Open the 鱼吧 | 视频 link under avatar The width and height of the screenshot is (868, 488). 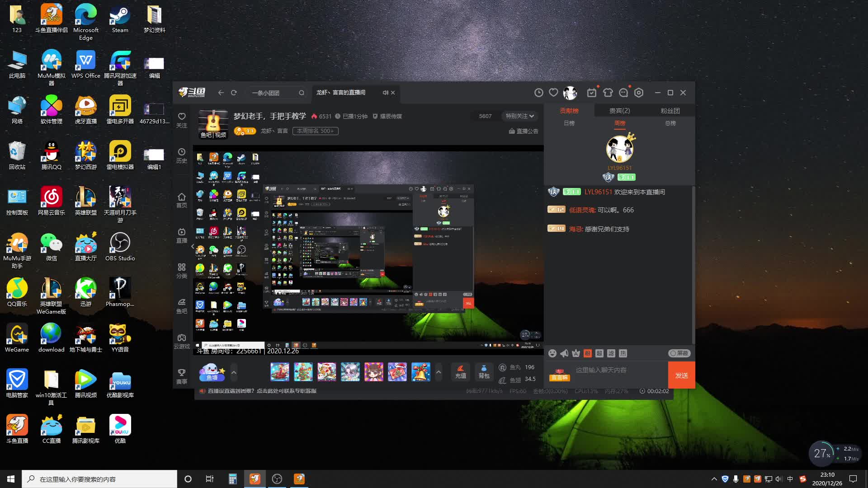[x=213, y=135]
